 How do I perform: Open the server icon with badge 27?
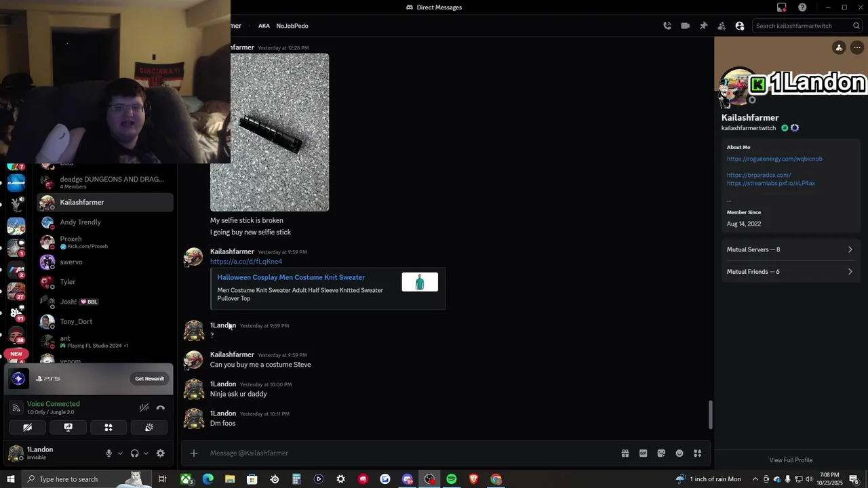(16, 291)
